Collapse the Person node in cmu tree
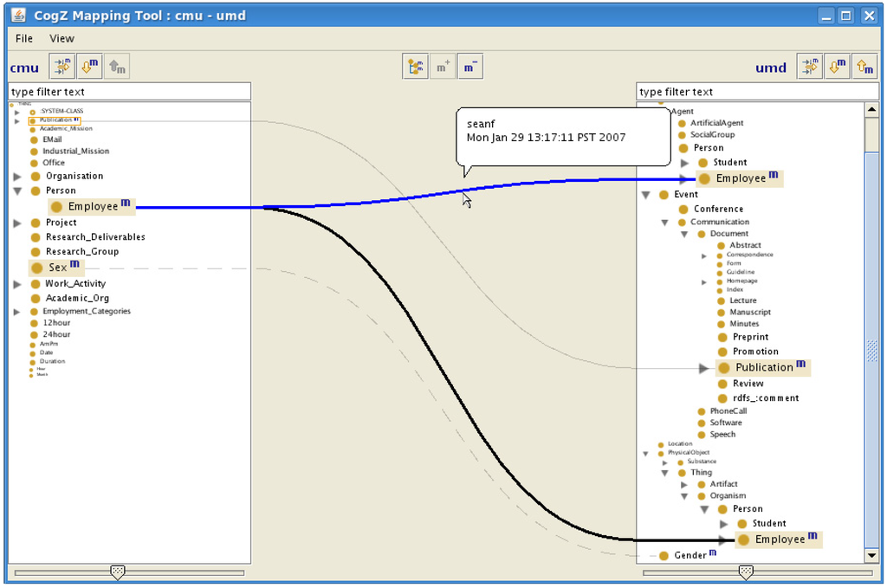The width and height of the screenshot is (887, 588). [x=17, y=191]
